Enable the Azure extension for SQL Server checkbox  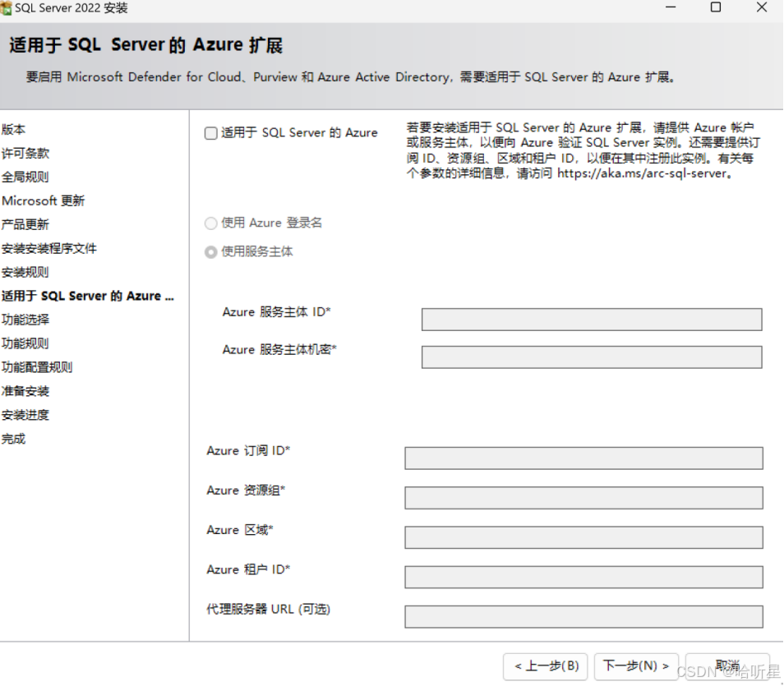[211, 133]
